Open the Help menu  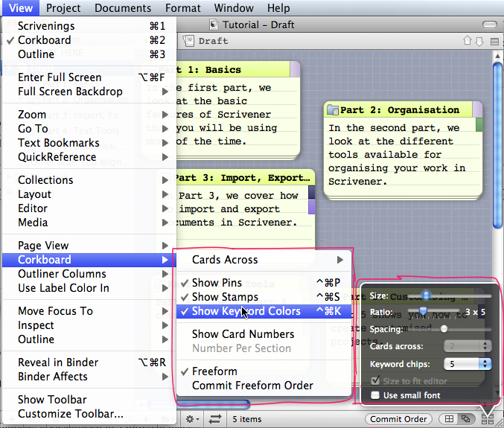coord(278,8)
